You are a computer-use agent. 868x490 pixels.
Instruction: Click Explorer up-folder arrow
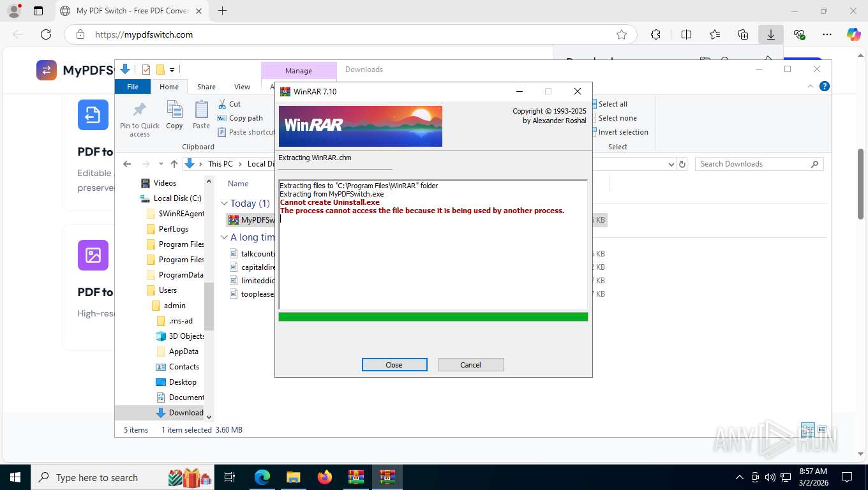174,164
